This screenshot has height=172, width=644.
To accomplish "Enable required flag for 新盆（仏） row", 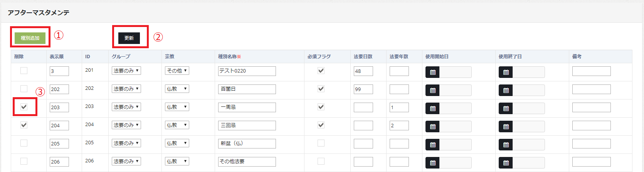I will pos(321,143).
